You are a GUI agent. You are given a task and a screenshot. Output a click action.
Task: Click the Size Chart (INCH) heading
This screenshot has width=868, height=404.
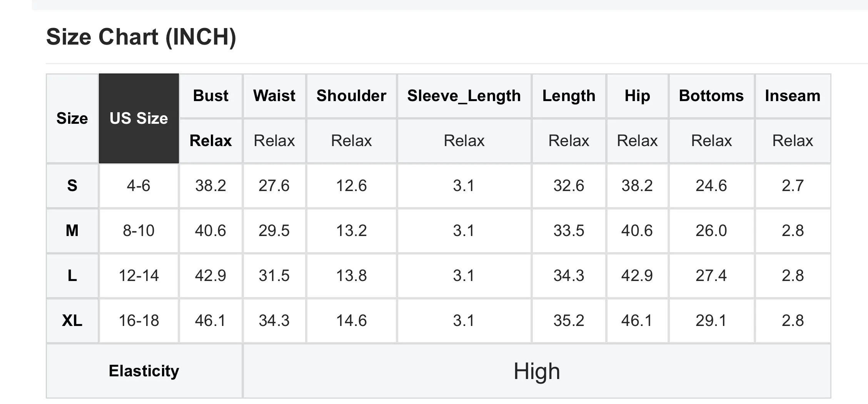pos(141,37)
